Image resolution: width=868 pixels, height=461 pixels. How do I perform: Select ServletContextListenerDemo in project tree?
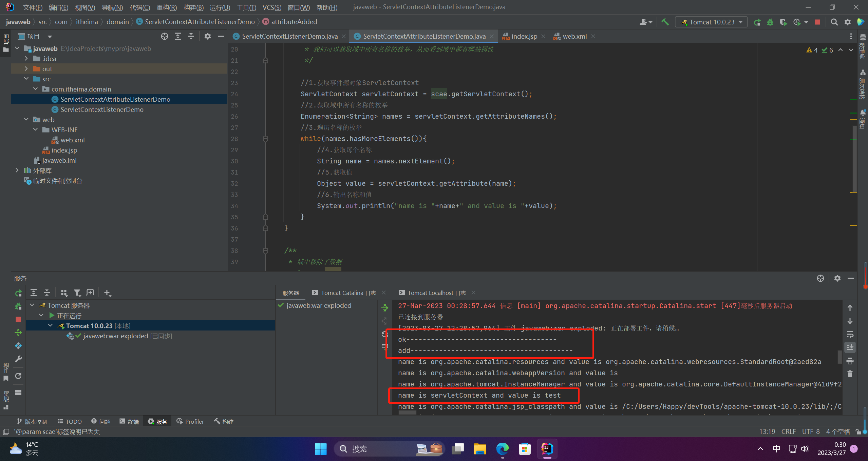(102, 109)
